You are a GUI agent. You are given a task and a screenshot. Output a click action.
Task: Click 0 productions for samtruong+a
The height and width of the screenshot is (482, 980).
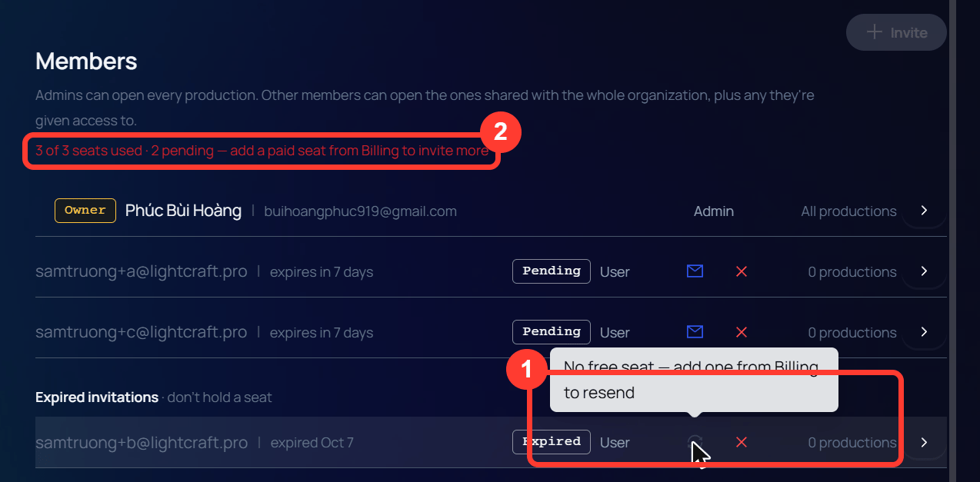tap(852, 271)
